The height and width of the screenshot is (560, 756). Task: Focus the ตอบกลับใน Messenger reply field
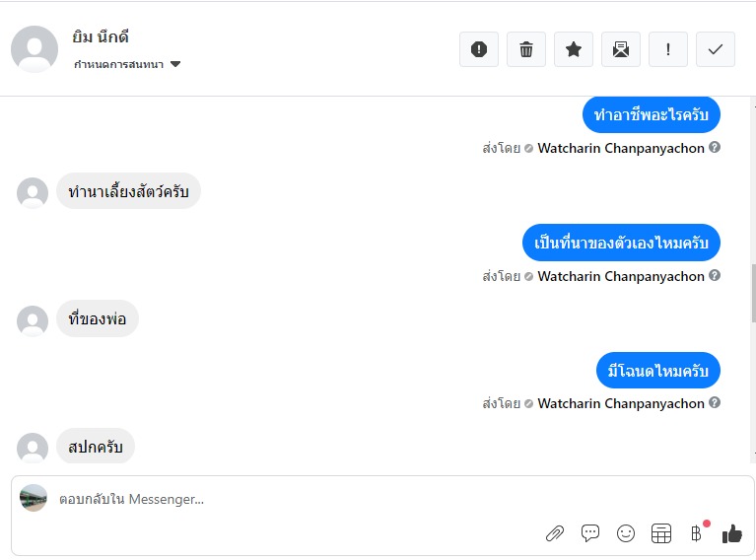(296, 499)
